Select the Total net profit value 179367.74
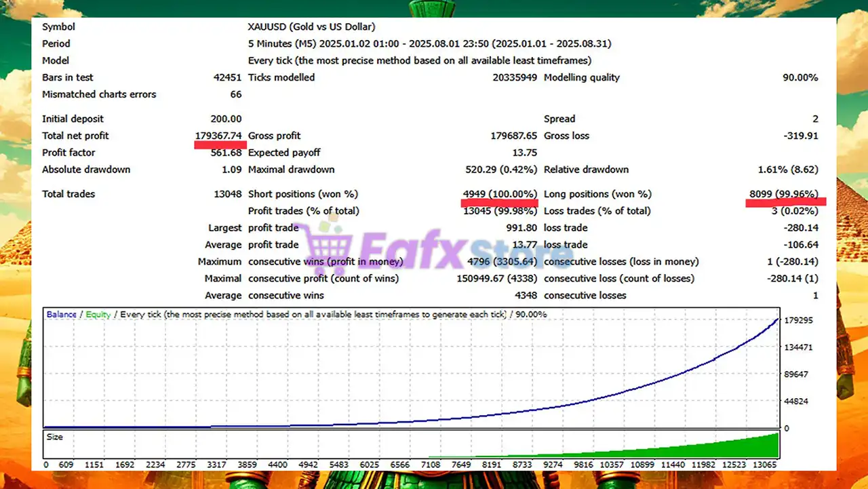 point(218,136)
